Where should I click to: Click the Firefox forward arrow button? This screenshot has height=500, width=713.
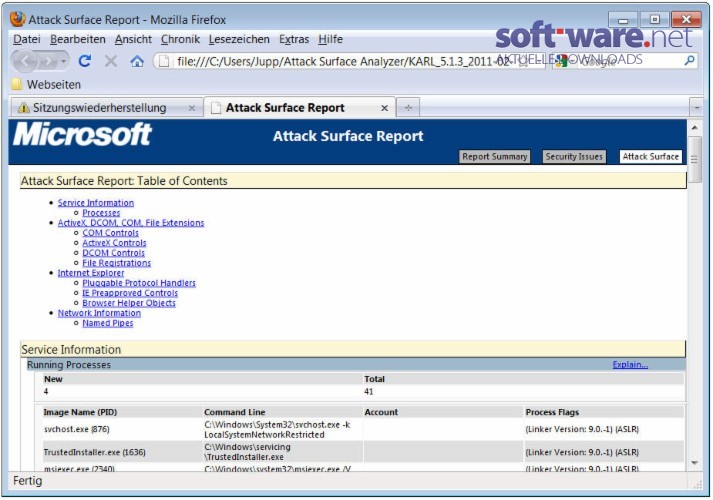(48, 61)
